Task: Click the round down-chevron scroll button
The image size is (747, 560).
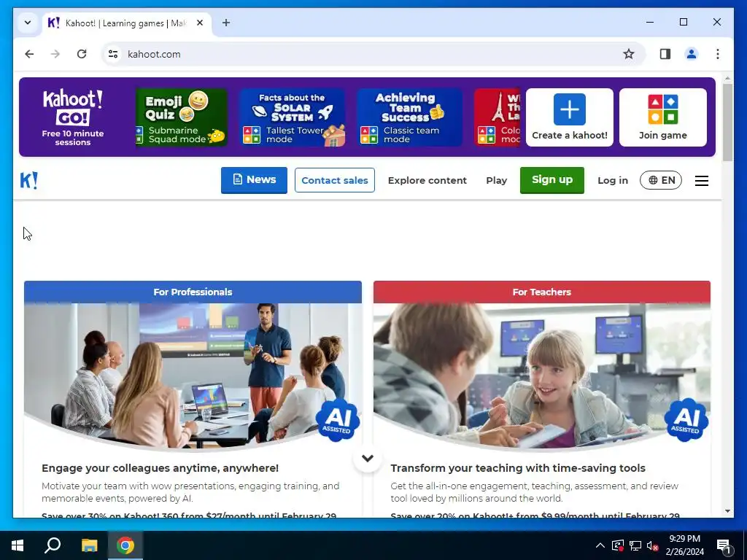Action: [368, 458]
